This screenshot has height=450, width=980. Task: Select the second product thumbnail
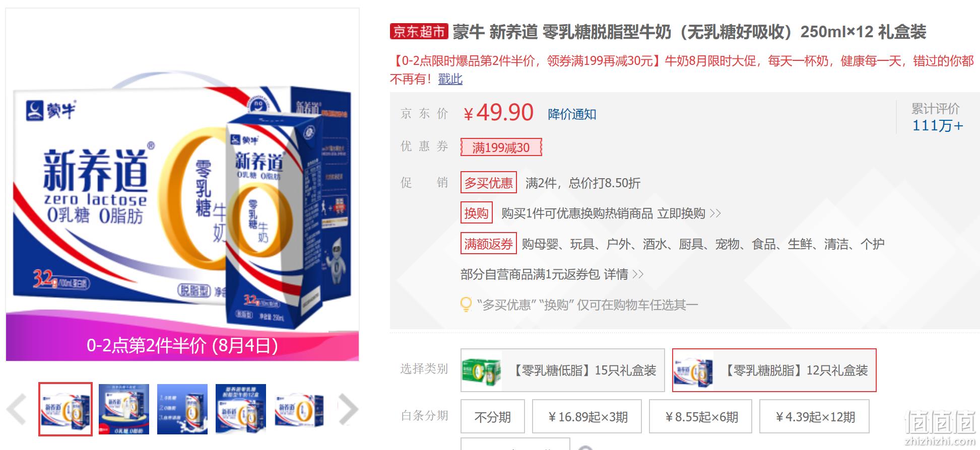click(x=124, y=409)
